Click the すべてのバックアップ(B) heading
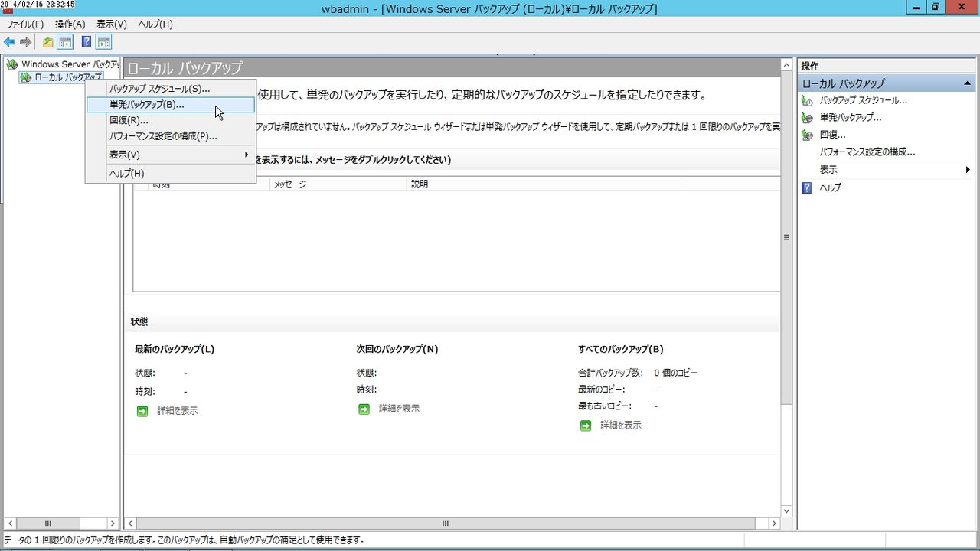980x551 pixels. click(x=621, y=349)
